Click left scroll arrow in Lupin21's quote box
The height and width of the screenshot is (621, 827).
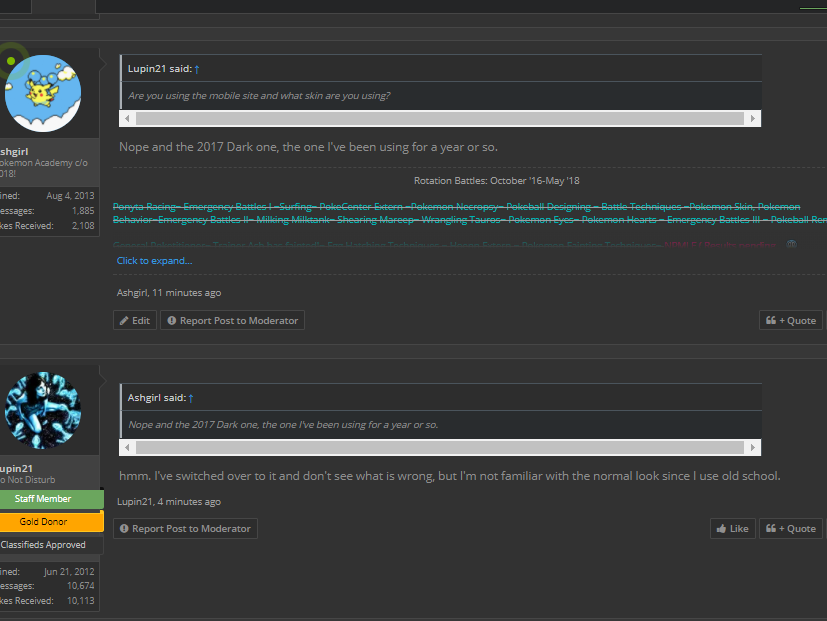[x=127, y=118]
